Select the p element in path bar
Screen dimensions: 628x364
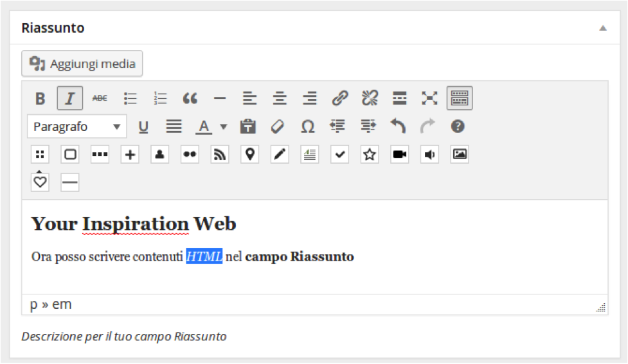[x=33, y=305]
